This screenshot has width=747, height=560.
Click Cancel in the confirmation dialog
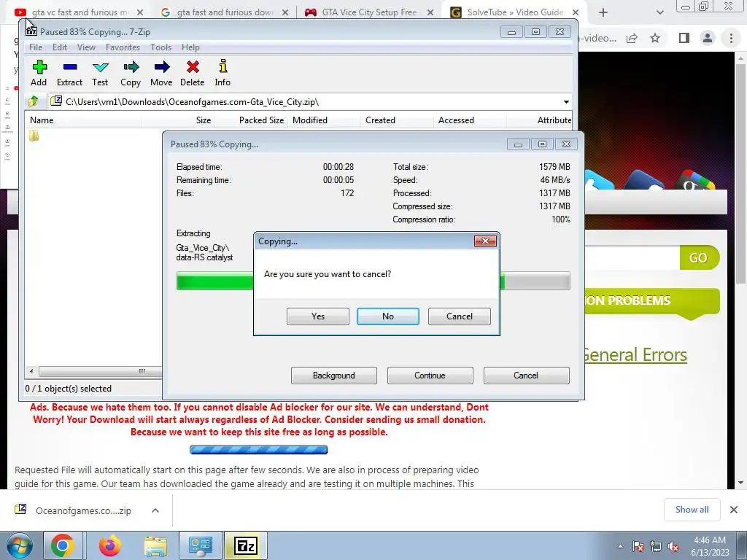click(x=460, y=316)
